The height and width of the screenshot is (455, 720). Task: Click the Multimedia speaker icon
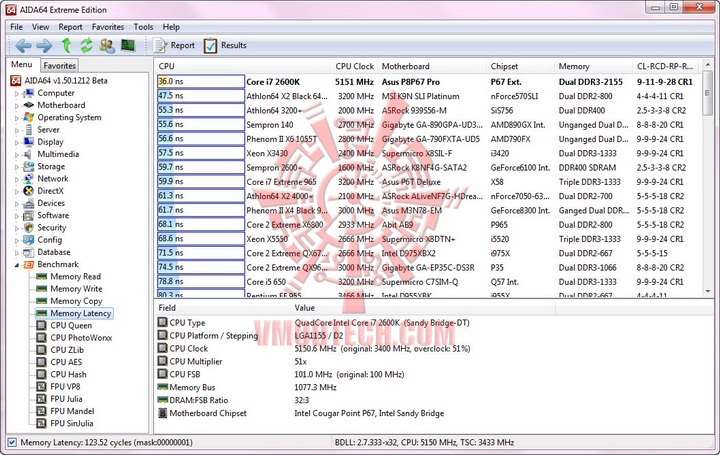(x=29, y=154)
